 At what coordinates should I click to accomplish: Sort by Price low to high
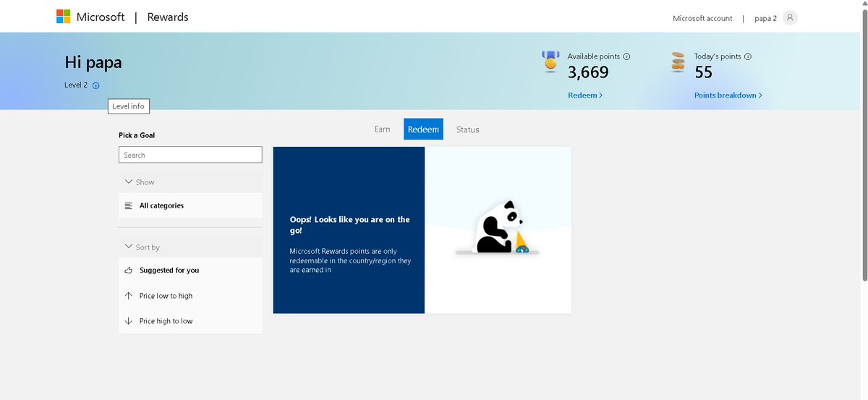[x=190, y=296]
